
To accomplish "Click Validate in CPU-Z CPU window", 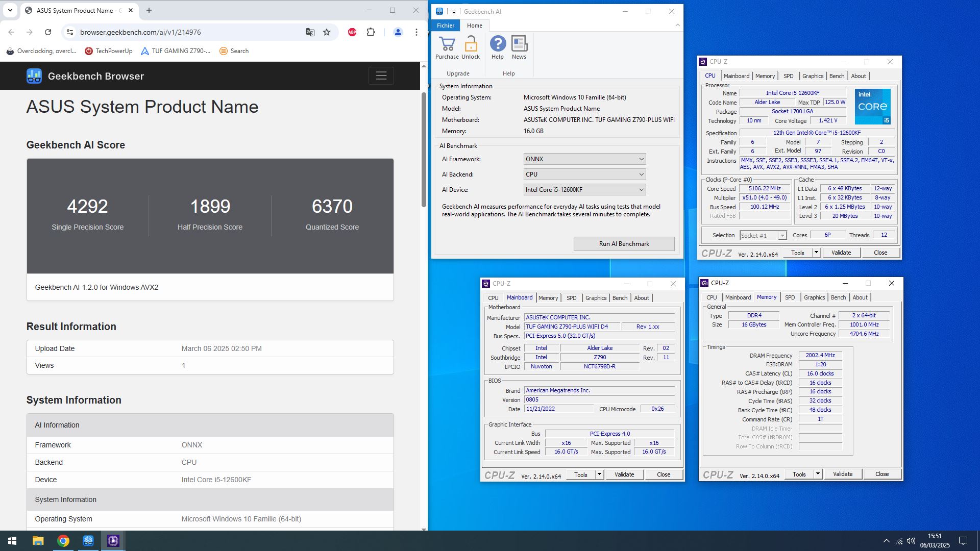I will click(841, 253).
